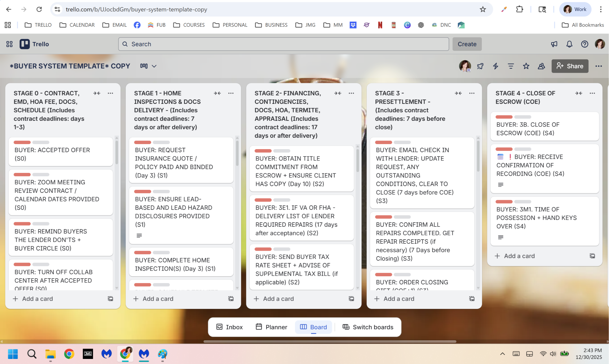Open the help question mark icon
Screen dimensions: 609x364
[584, 44]
